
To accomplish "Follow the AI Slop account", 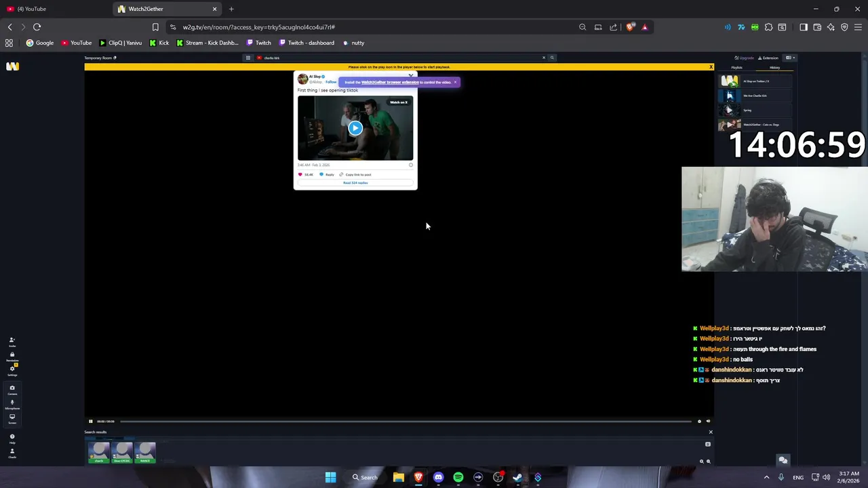I will pos(331,82).
